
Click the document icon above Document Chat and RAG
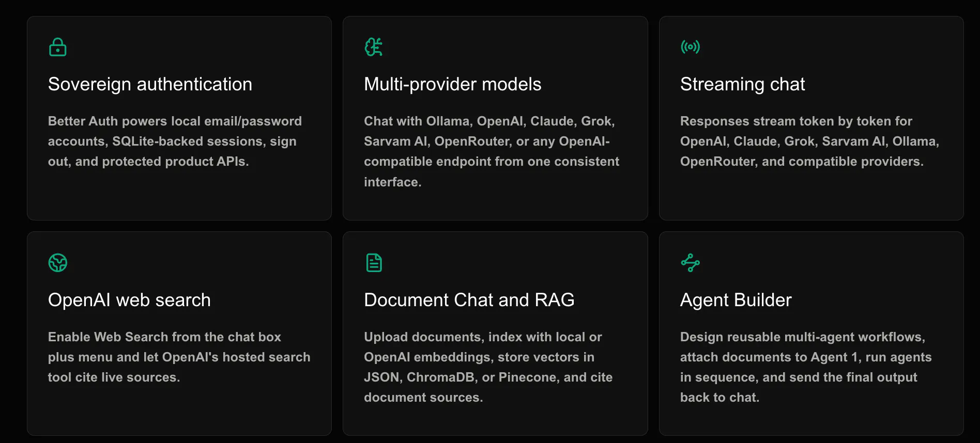[x=374, y=263]
